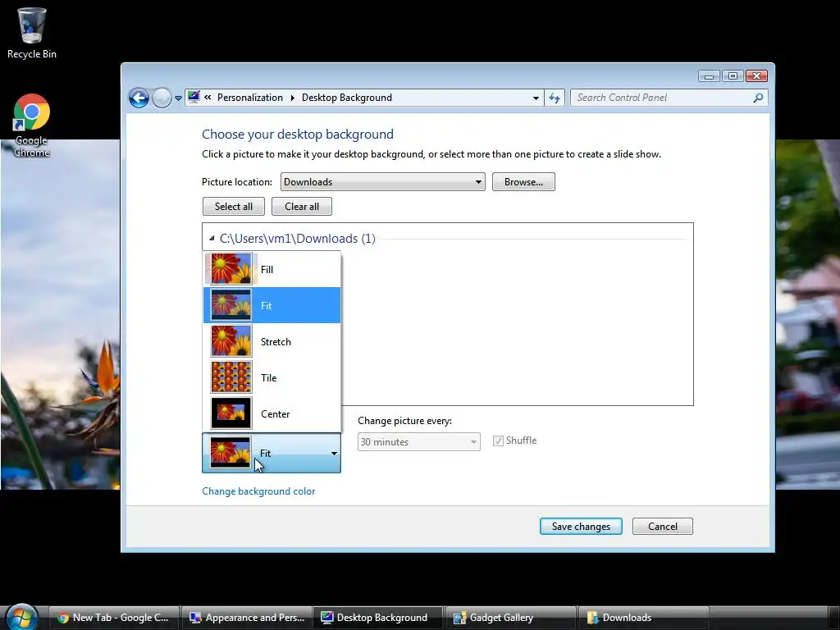This screenshot has width=840, height=630.
Task: Collapse the C:\Users\vm1\Downloads group triangle
Action: (212, 239)
